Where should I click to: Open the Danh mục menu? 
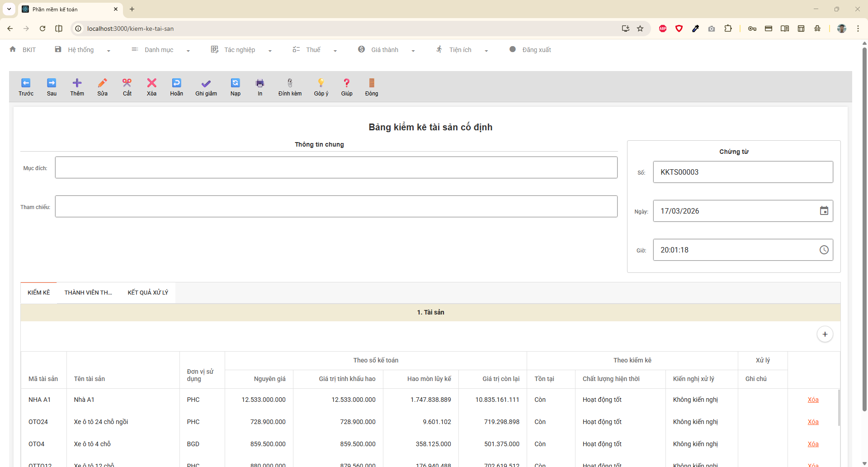159,50
